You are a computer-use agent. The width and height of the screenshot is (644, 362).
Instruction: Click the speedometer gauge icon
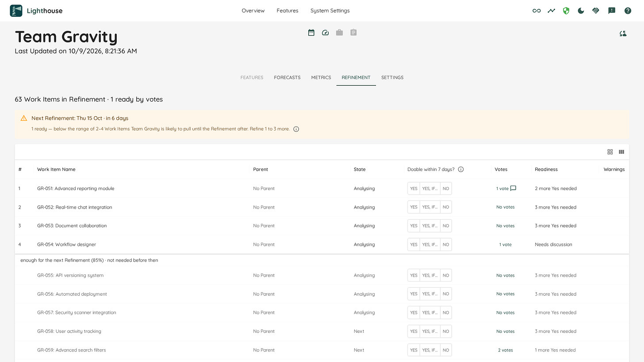pos(326,33)
